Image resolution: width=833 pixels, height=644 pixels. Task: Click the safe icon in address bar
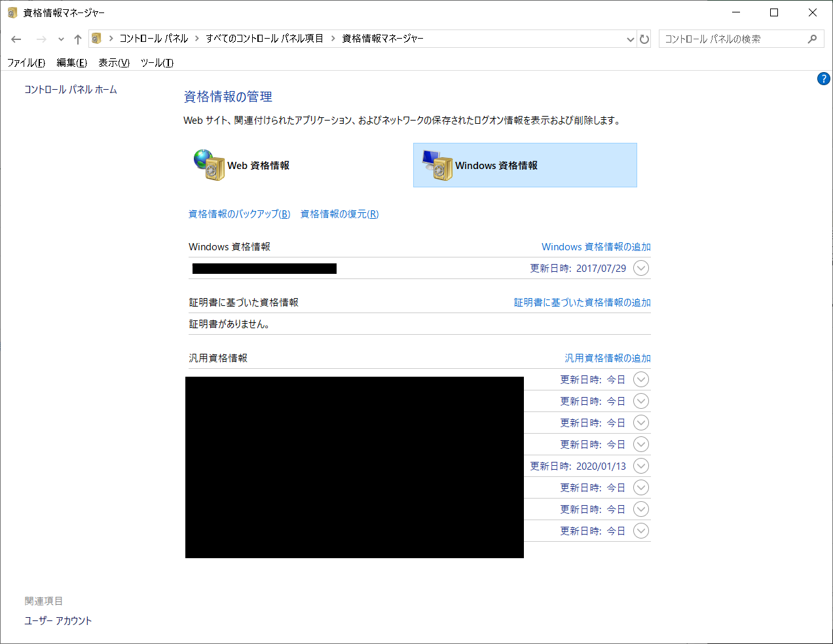coord(96,39)
